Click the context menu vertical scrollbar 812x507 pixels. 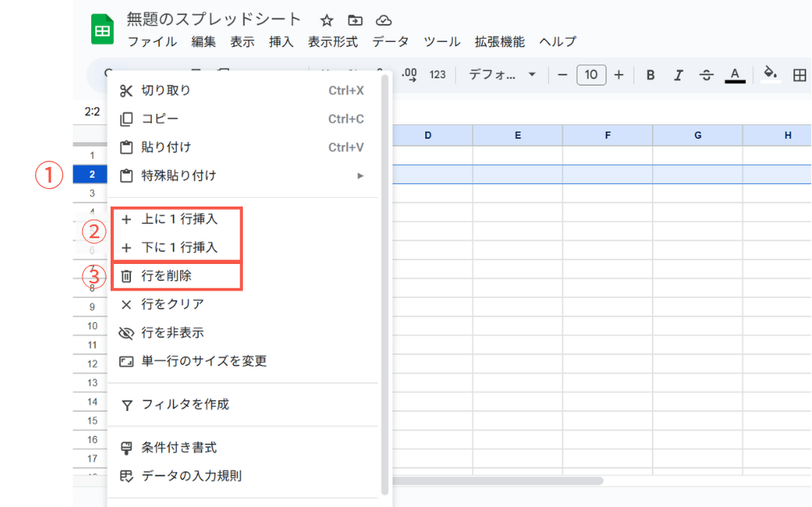[x=385, y=285]
